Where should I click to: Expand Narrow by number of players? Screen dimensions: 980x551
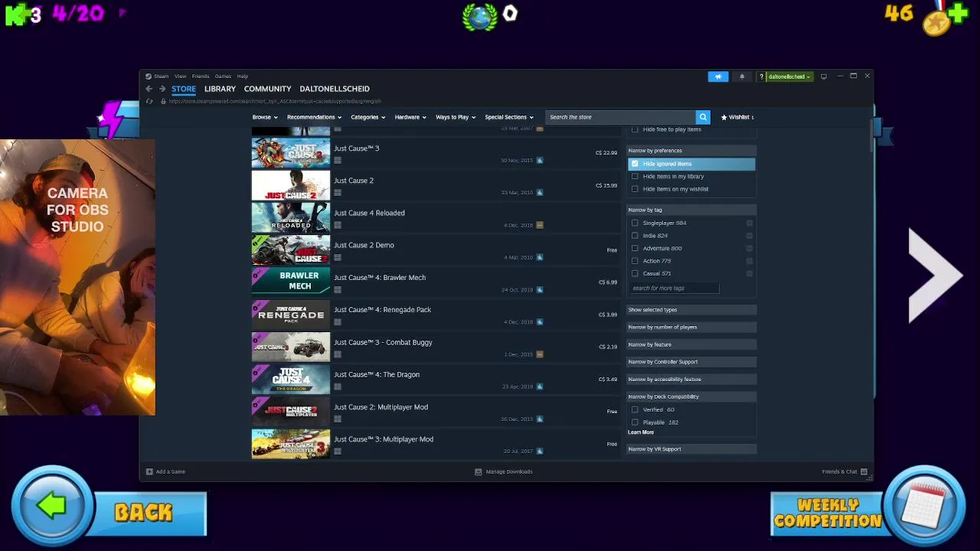[692, 327]
